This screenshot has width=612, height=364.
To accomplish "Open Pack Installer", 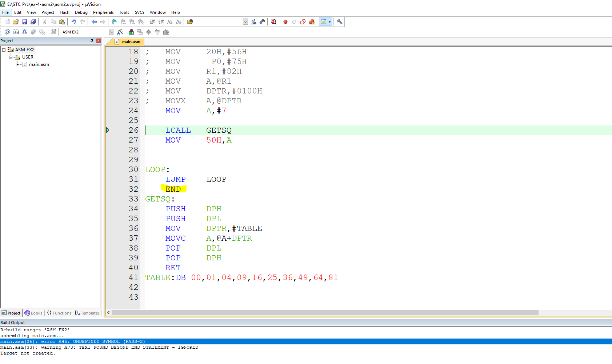I will click(166, 32).
